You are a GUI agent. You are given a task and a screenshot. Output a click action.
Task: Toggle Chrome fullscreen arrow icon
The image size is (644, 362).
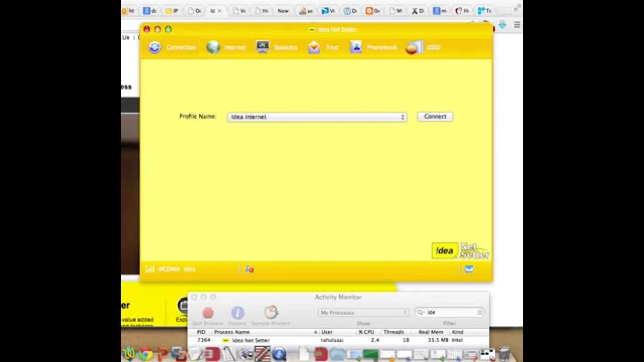(517, 8)
